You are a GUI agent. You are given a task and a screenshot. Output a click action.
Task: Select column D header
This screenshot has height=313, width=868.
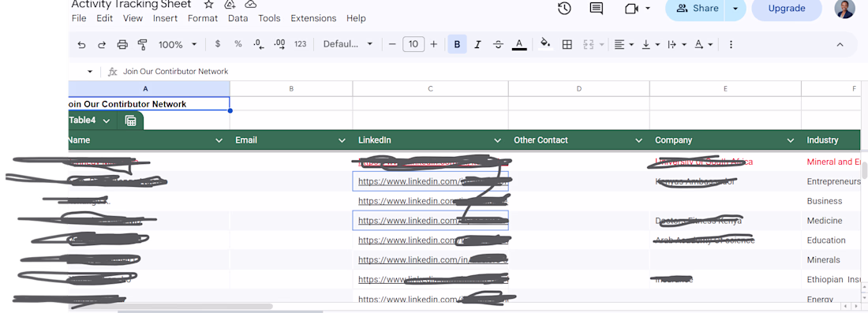click(x=579, y=88)
